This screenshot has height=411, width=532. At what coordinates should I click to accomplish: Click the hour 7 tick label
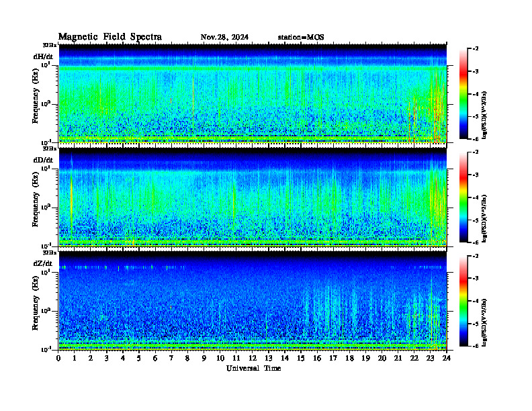pyautogui.click(x=171, y=358)
